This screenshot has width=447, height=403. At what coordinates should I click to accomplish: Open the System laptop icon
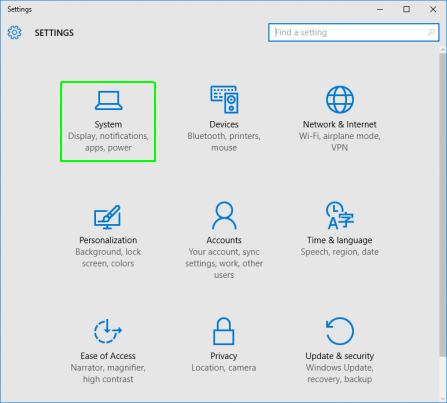coord(108,100)
